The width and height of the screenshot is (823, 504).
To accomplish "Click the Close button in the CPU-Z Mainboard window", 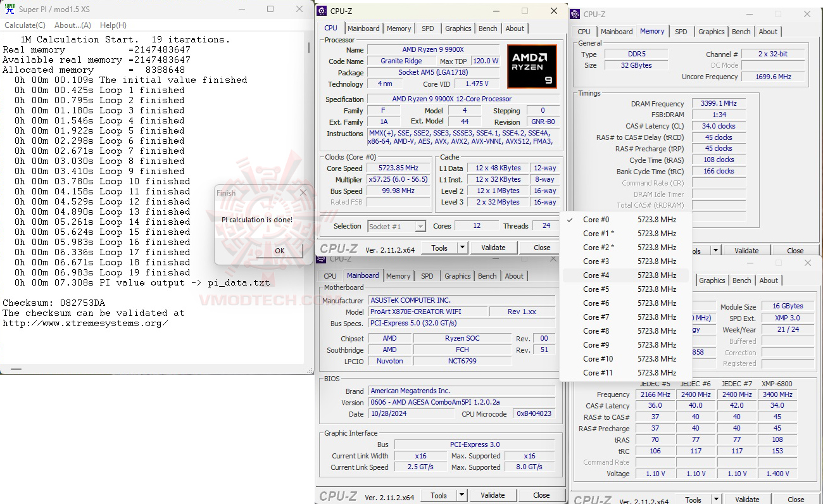I will [541, 496].
